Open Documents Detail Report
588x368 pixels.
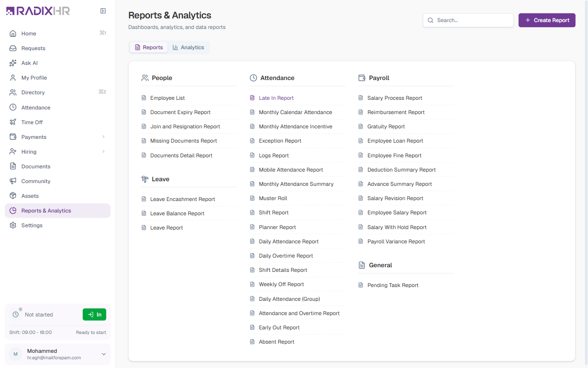[181, 155]
